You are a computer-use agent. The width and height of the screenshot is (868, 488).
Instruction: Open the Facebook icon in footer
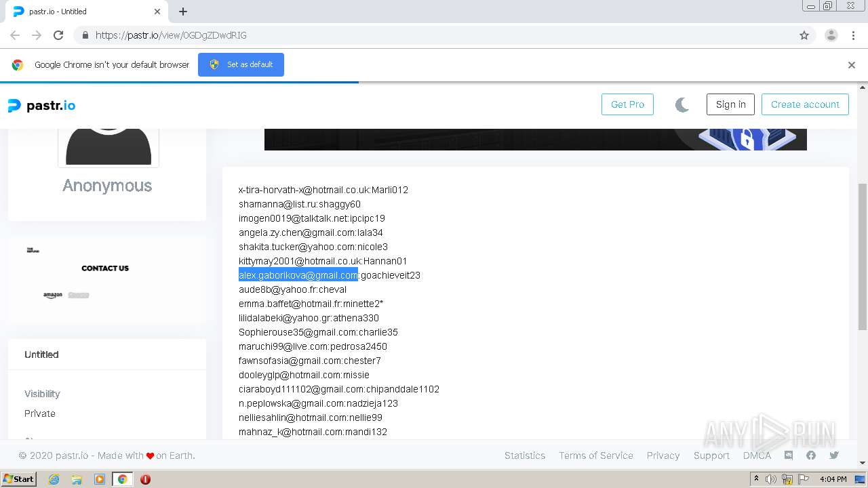811,455
